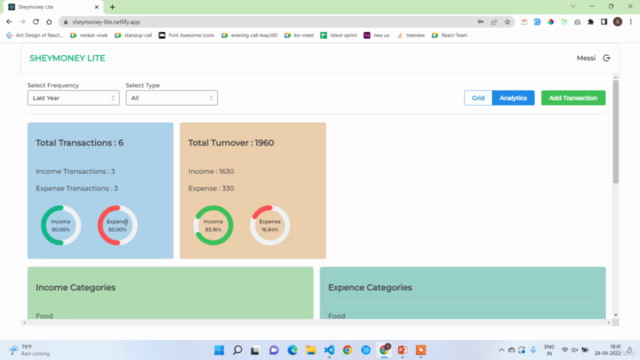Click the Total Transactions : 6 heading
Screen dimensions: 640x360
80,143
